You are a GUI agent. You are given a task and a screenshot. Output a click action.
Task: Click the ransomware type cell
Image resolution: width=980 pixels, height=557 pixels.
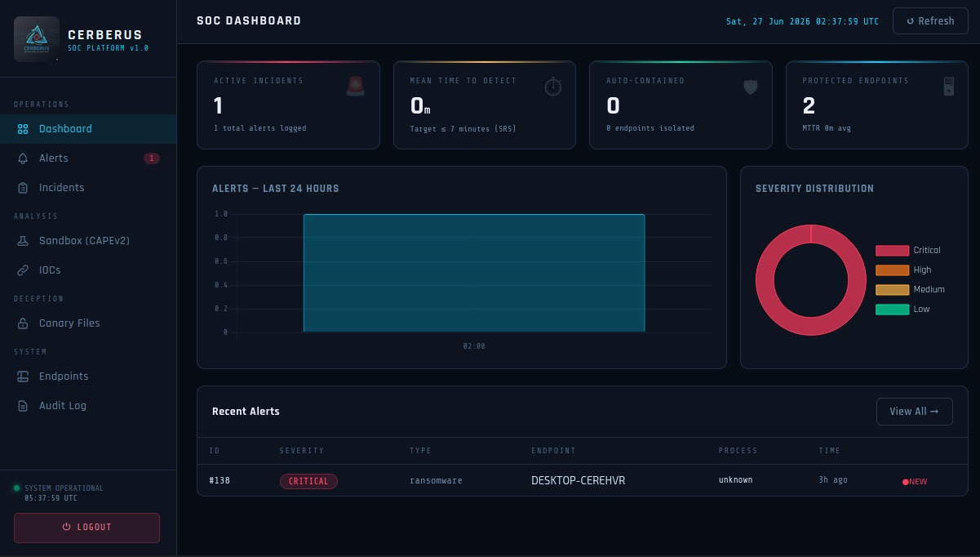(436, 480)
